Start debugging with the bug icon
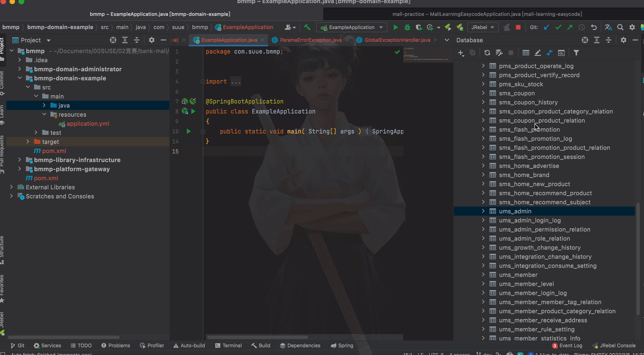The height and width of the screenshot is (355, 644). coord(407,27)
